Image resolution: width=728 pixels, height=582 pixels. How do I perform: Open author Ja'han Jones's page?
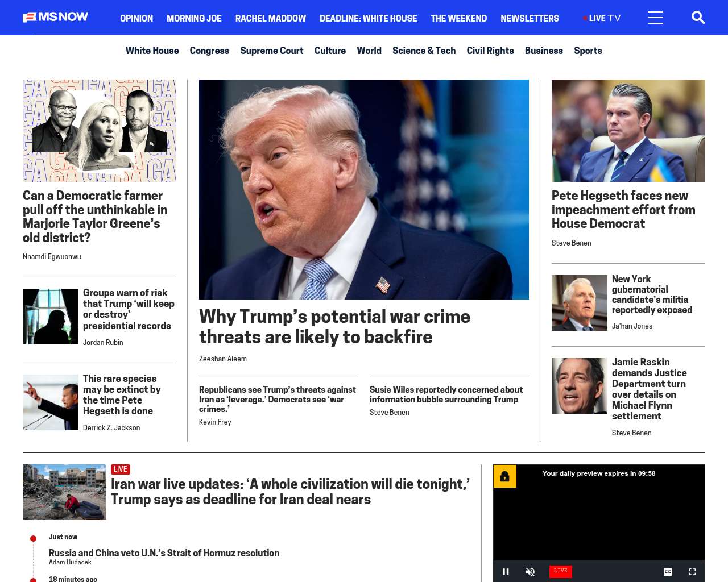coord(632,326)
